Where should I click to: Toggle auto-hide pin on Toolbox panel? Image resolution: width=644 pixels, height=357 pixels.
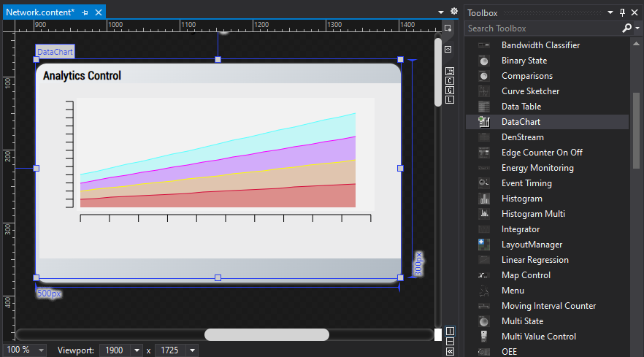click(x=622, y=12)
